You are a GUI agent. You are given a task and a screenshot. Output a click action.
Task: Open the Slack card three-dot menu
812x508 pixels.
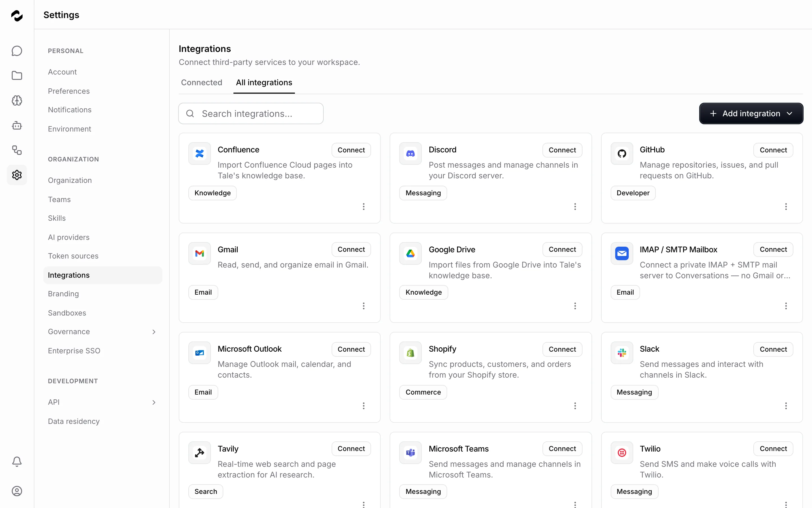(786, 406)
